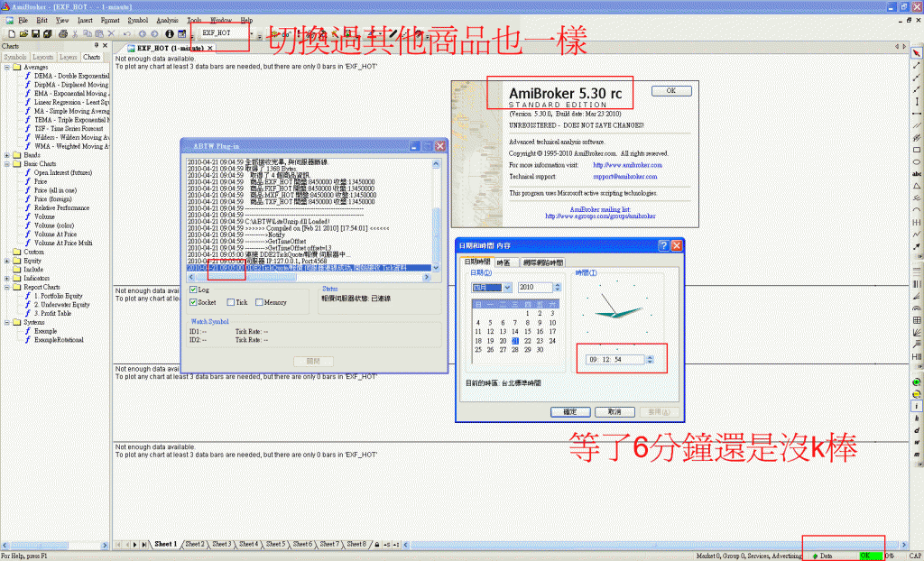Select day 22 in the calendar
Viewport: 924px width, 561px height.
point(527,341)
